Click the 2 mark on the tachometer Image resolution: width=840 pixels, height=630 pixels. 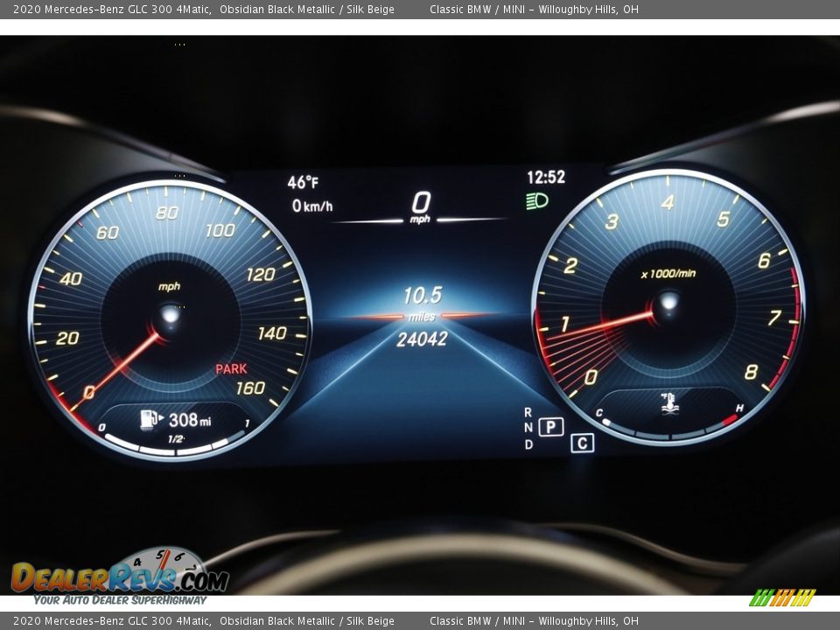(570, 266)
